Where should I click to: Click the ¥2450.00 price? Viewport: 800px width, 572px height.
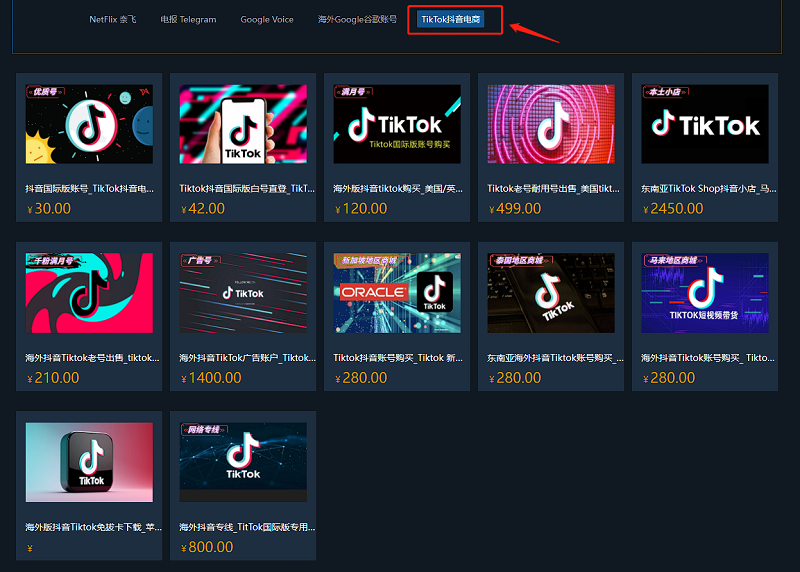click(x=673, y=209)
